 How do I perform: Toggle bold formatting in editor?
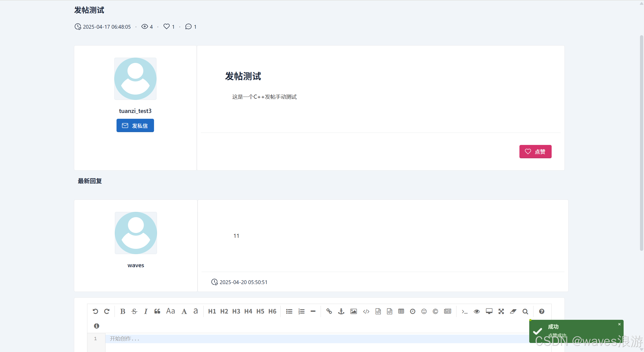click(123, 311)
